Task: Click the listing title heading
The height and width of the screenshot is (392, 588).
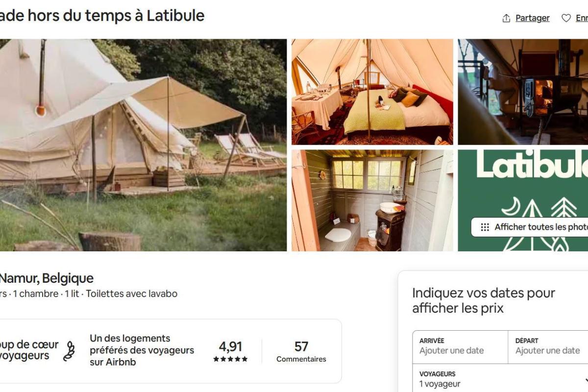Action: pos(102,16)
